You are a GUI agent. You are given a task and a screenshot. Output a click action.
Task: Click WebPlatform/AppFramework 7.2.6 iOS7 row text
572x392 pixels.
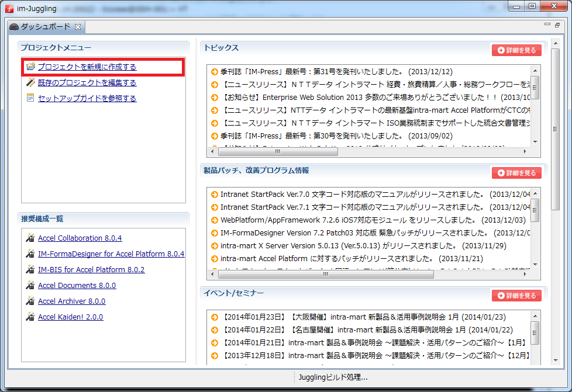(373, 220)
